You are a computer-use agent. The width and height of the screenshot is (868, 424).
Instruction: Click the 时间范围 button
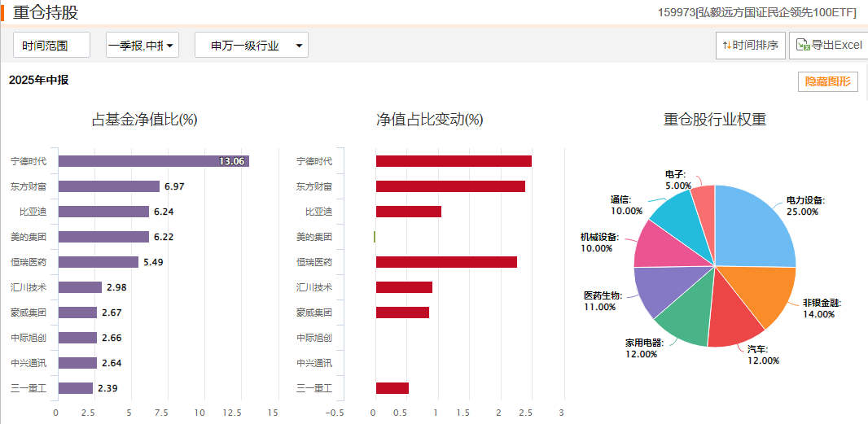coord(51,45)
